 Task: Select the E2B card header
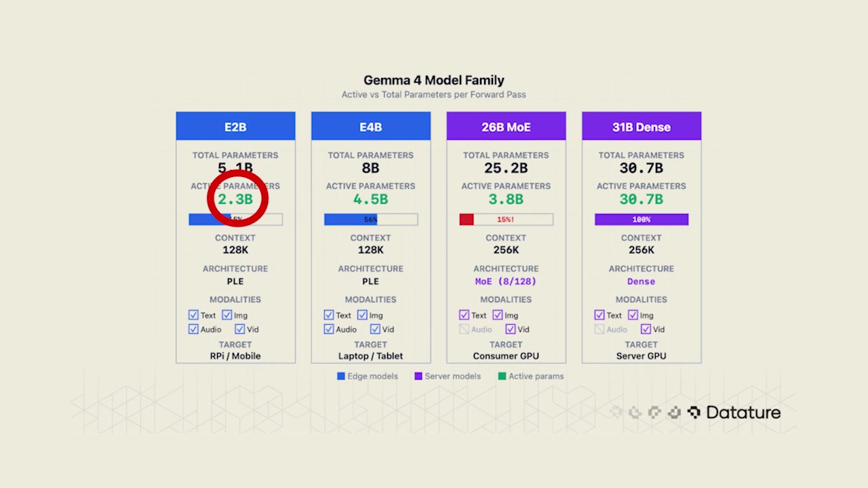pos(235,127)
